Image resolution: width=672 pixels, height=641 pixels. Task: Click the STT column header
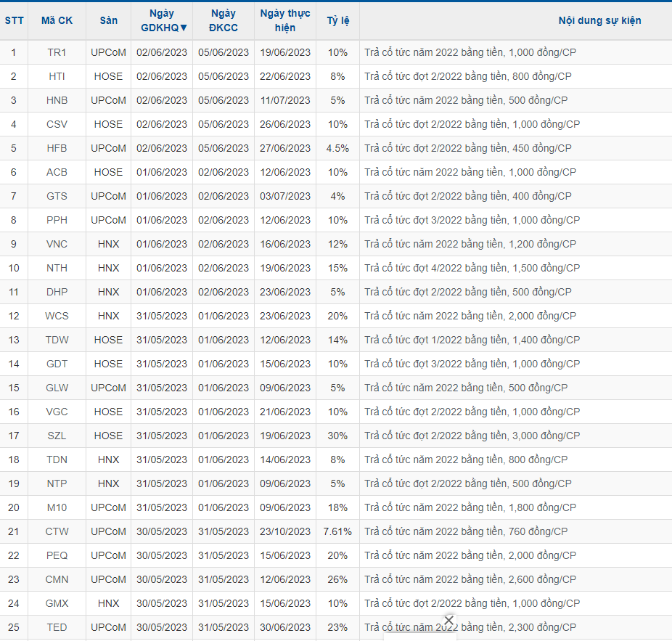pyautogui.click(x=14, y=21)
